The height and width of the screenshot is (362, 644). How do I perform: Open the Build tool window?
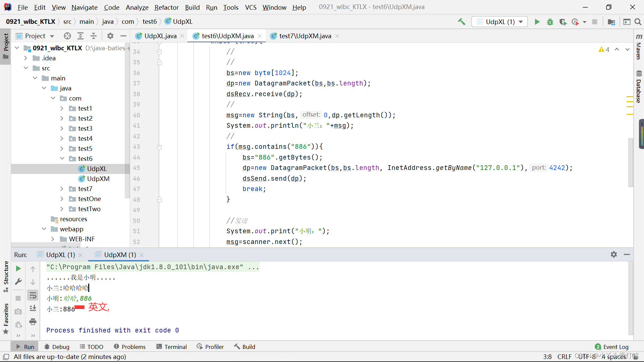(245, 347)
